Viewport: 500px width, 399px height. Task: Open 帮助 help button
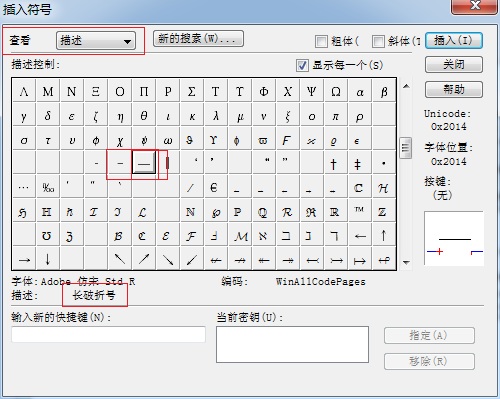454,89
